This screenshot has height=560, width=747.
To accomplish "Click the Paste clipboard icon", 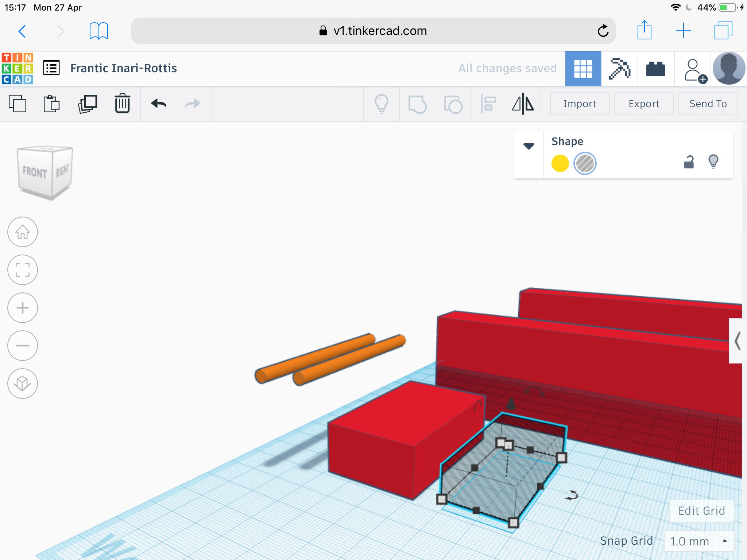I will pyautogui.click(x=51, y=104).
